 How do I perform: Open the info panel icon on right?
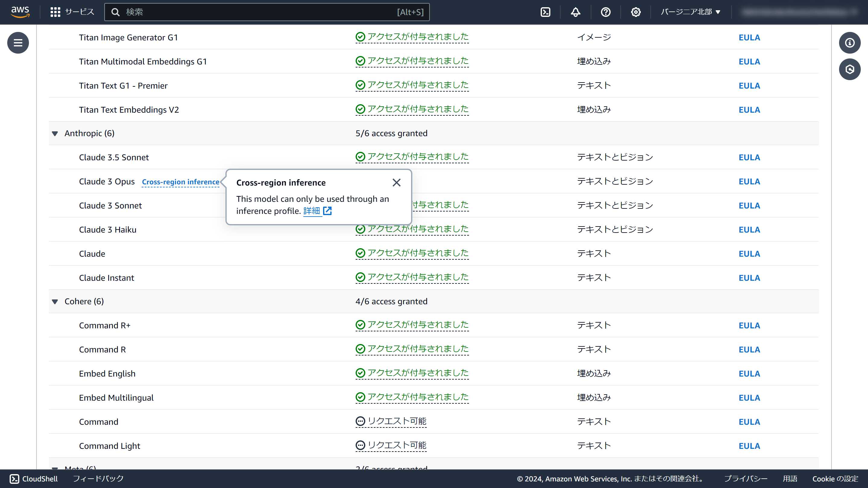click(850, 43)
